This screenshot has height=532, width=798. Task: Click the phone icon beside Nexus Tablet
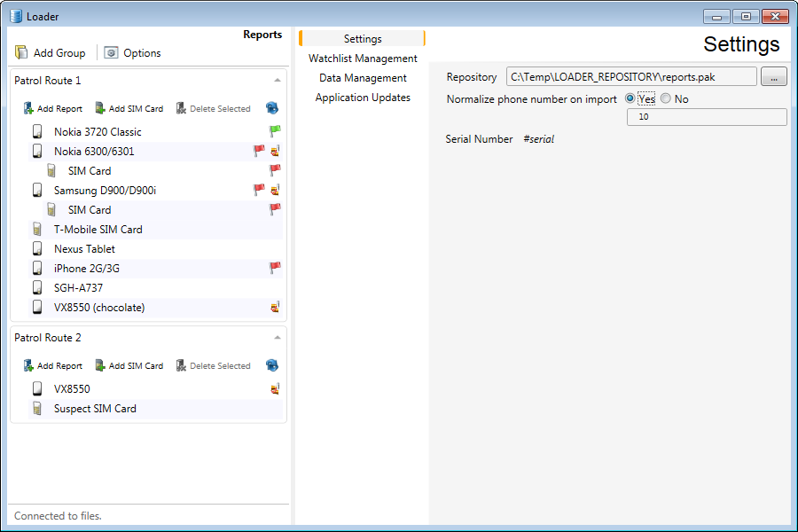37,248
